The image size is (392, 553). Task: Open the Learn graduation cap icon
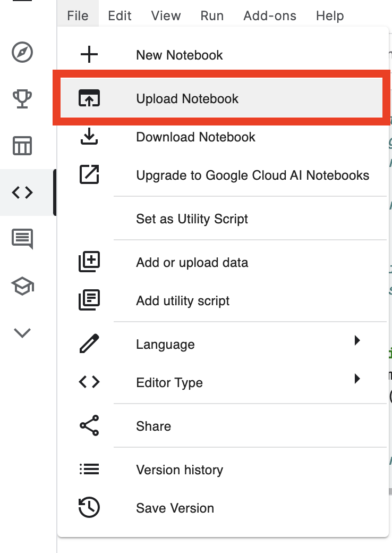(x=22, y=286)
